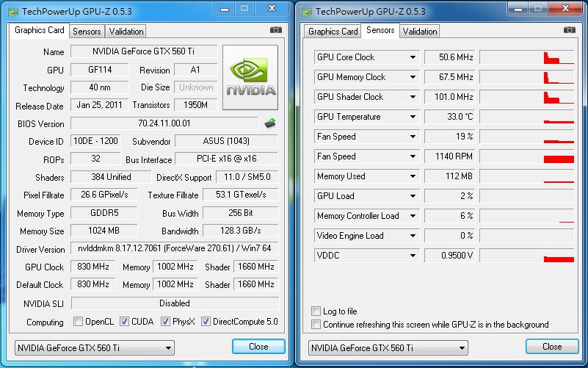Minimize the right GPU-Z Sensors window
Viewport: 588px width, 368px height.
(x=518, y=9)
